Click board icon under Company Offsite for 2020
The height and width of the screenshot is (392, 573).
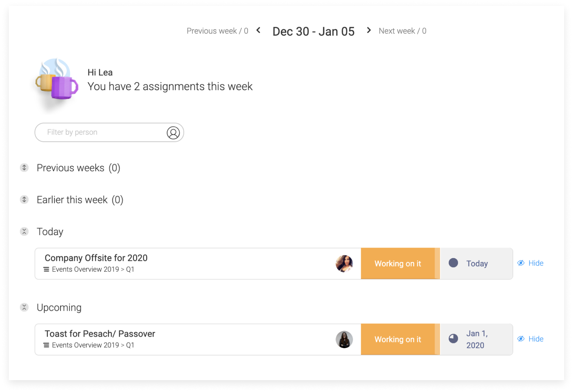46,269
